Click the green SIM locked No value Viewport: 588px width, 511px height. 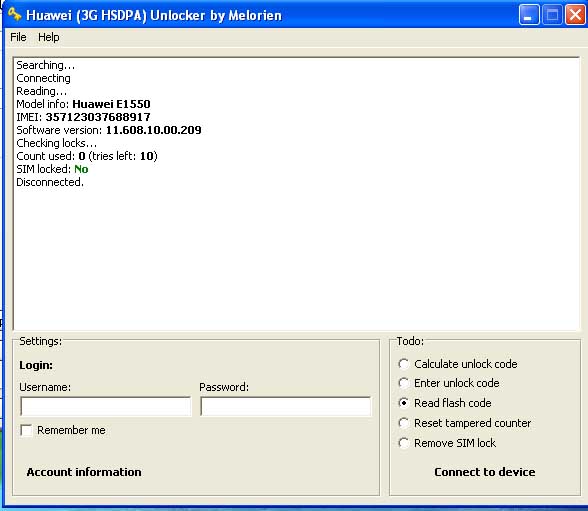[x=81, y=169]
